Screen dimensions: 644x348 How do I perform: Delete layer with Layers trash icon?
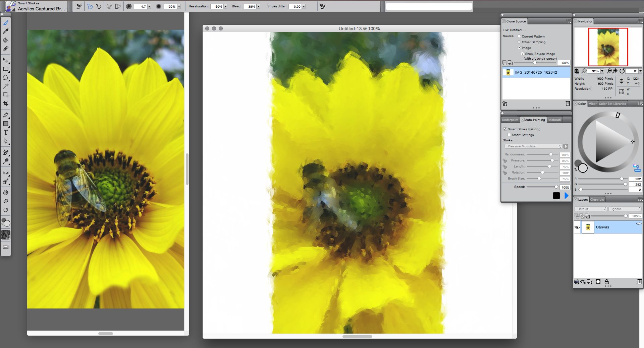click(639, 282)
